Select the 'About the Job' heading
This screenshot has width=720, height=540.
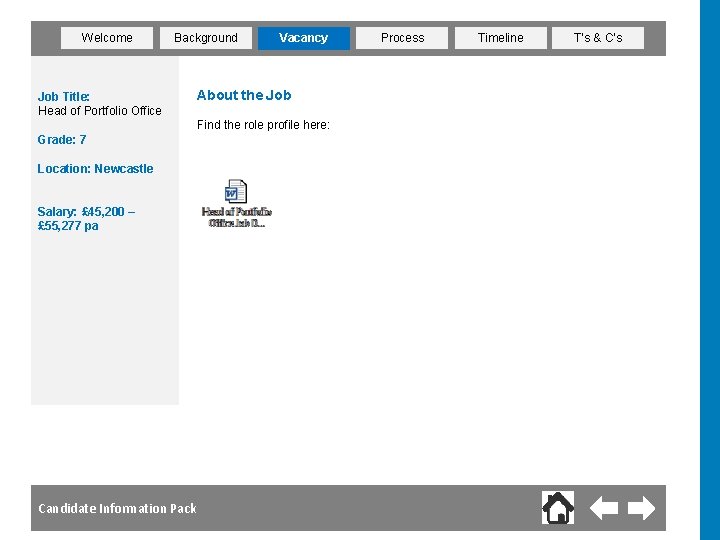pos(244,95)
